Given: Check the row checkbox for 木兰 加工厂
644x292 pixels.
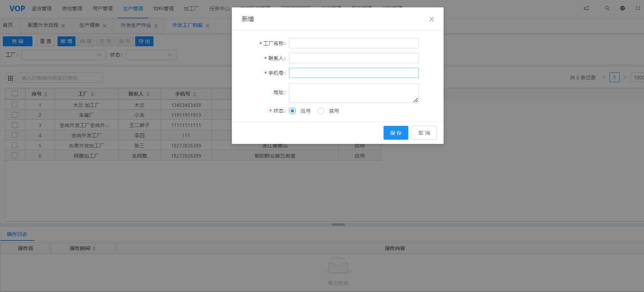Looking at the screenshot, I should [x=14, y=105].
